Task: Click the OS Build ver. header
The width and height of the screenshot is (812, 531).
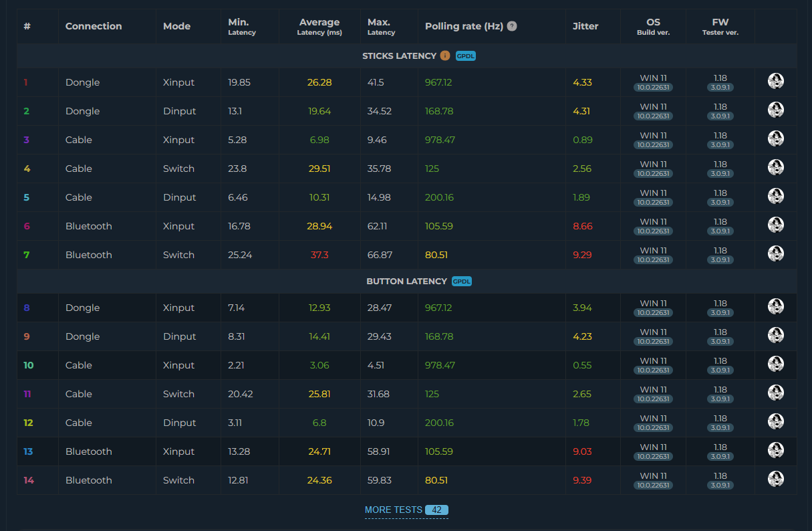Action: (654, 27)
